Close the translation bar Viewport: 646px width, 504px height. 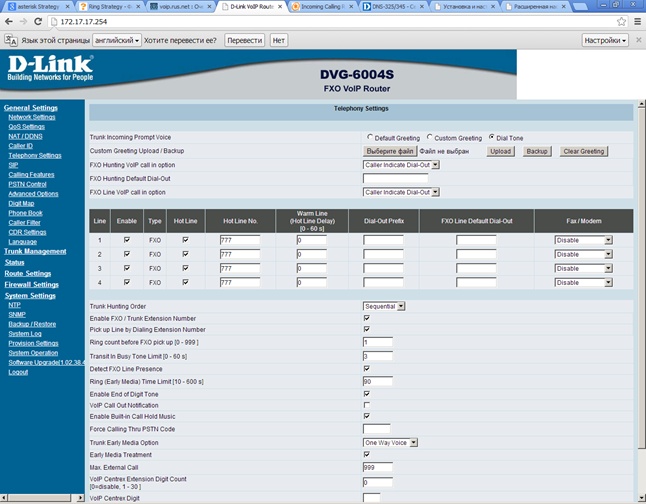[x=639, y=40]
